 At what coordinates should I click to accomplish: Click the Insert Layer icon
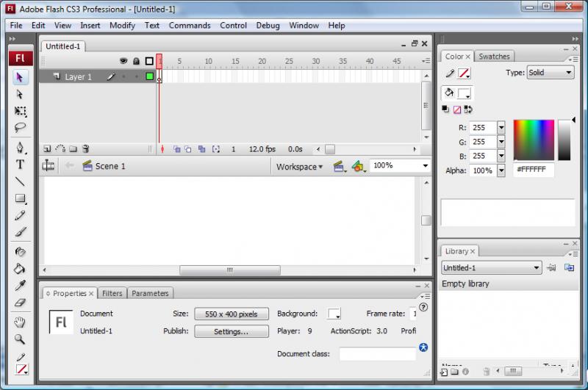point(47,149)
